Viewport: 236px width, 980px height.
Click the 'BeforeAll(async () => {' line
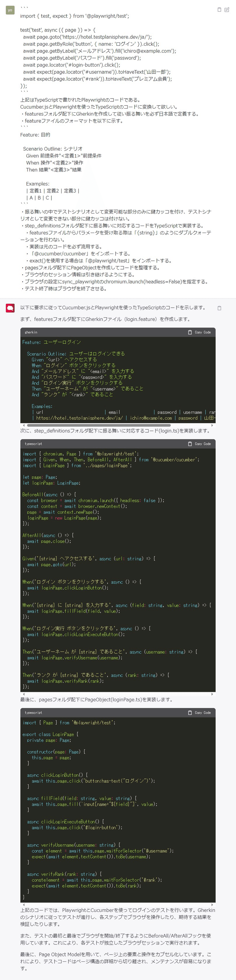[x=49, y=495]
